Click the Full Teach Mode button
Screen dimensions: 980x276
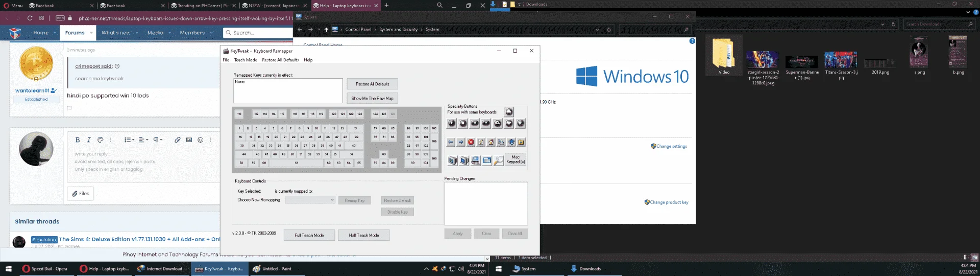tap(309, 235)
